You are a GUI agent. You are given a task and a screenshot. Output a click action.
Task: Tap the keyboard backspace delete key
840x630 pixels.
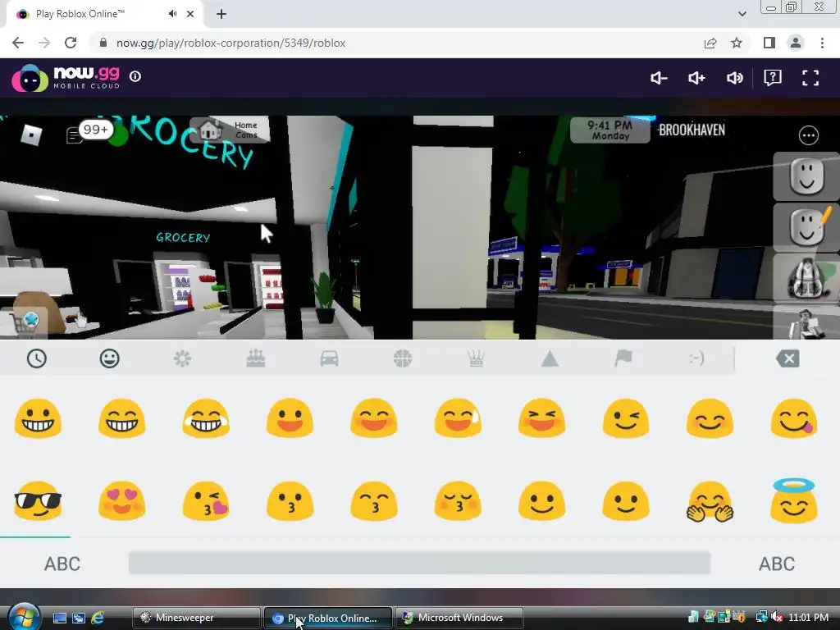point(787,358)
